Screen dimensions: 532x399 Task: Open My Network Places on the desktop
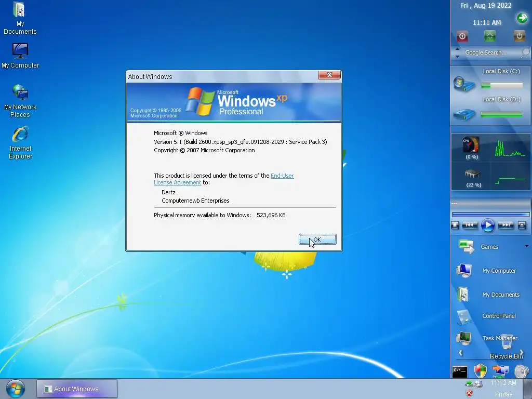(20, 101)
